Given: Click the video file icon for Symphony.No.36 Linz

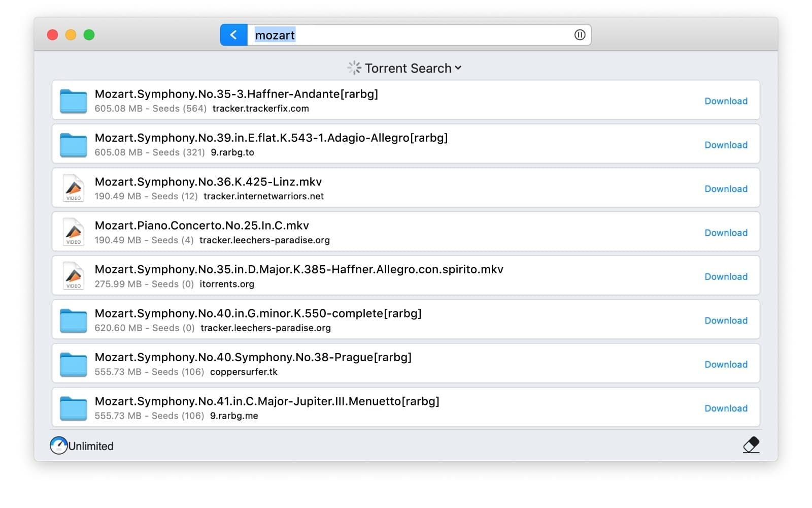Looking at the screenshot, I should (x=73, y=188).
